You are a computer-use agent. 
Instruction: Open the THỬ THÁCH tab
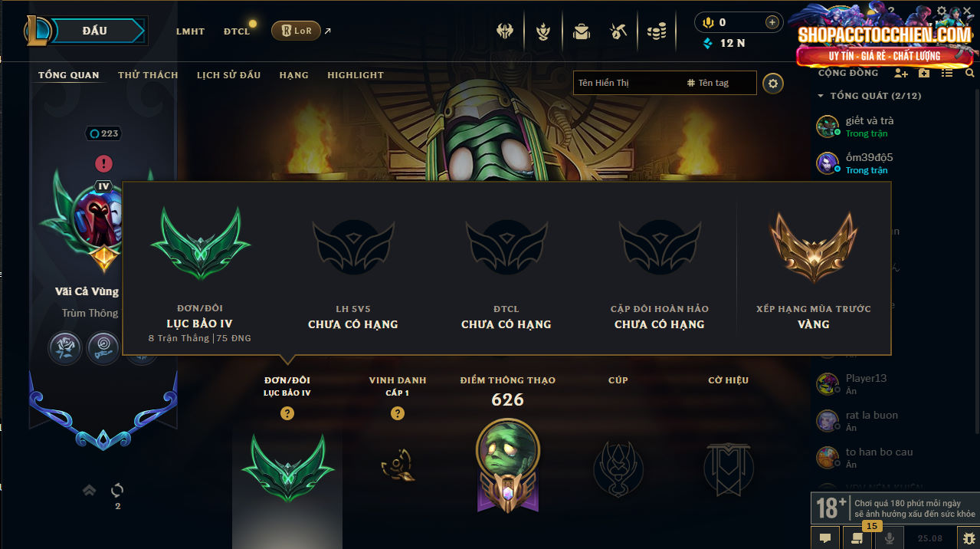tap(148, 75)
